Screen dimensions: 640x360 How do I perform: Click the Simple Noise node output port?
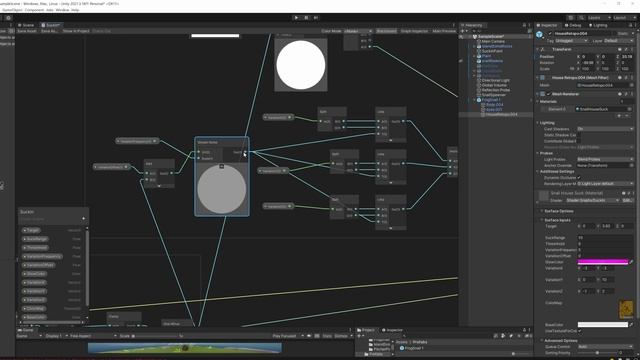245,153
